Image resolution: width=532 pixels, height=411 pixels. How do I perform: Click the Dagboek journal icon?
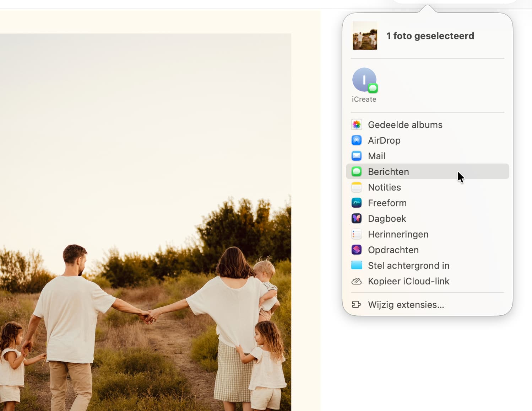coord(357,219)
